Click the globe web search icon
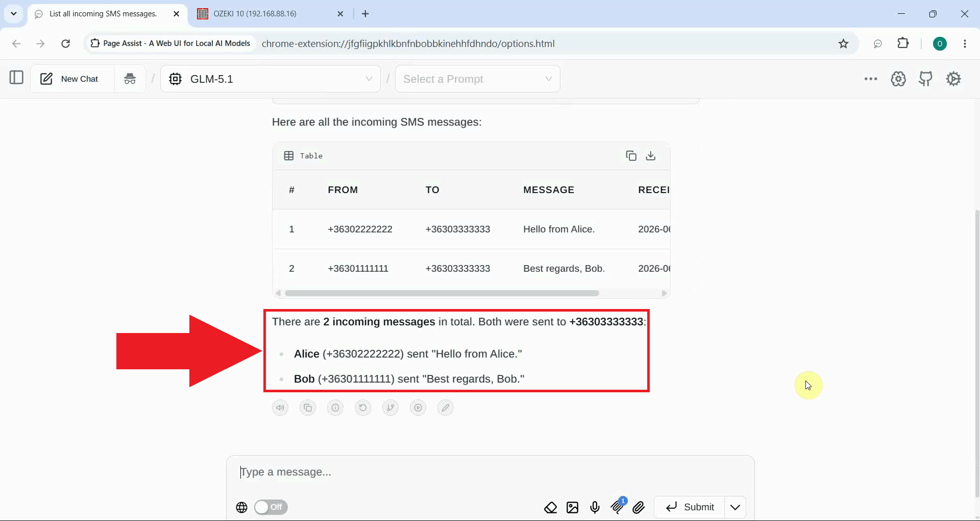 click(242, 507)
